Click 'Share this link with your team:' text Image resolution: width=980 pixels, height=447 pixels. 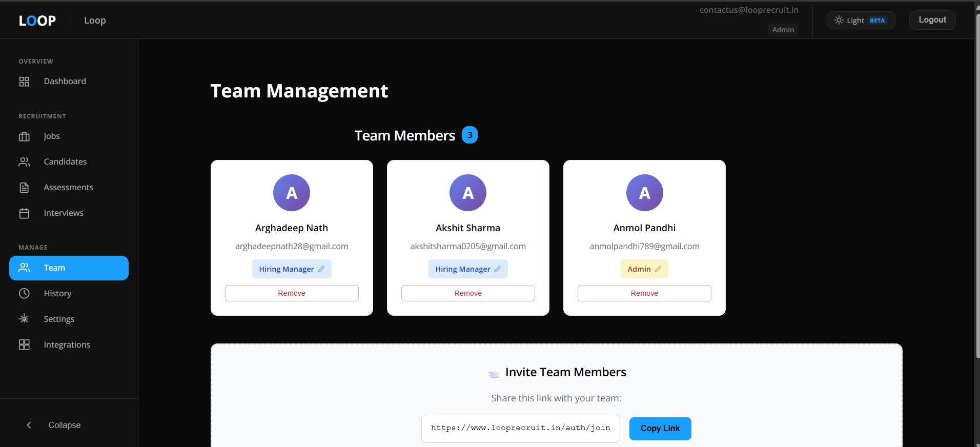[556, 398]
